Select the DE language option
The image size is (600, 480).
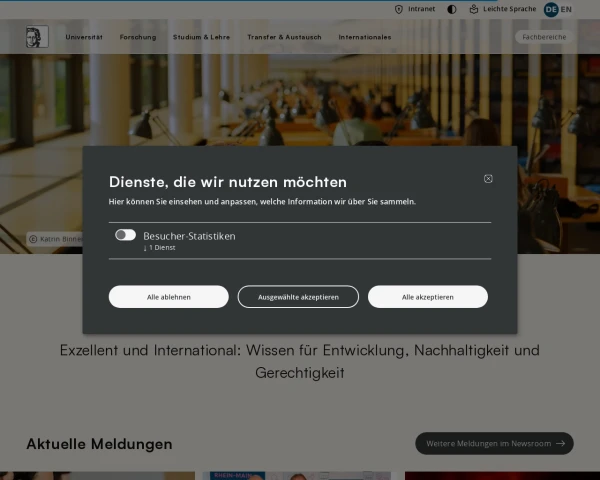click(x=551, y=10)
